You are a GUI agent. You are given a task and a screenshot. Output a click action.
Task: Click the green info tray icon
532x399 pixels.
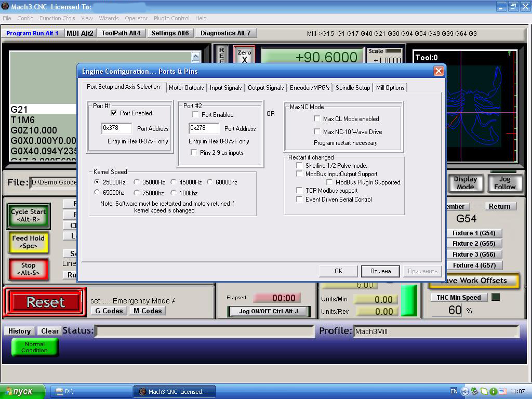pyautogui.click(x=494, y=391)
